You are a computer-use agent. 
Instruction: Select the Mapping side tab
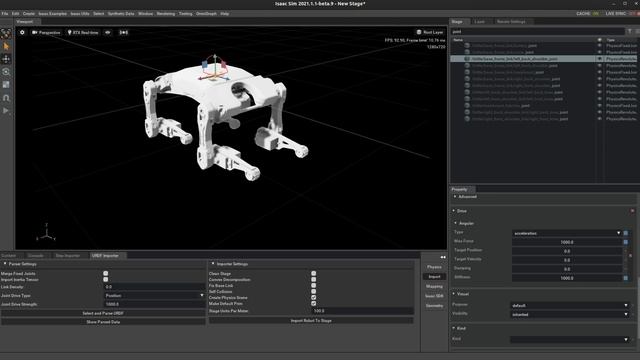[434, 287]
